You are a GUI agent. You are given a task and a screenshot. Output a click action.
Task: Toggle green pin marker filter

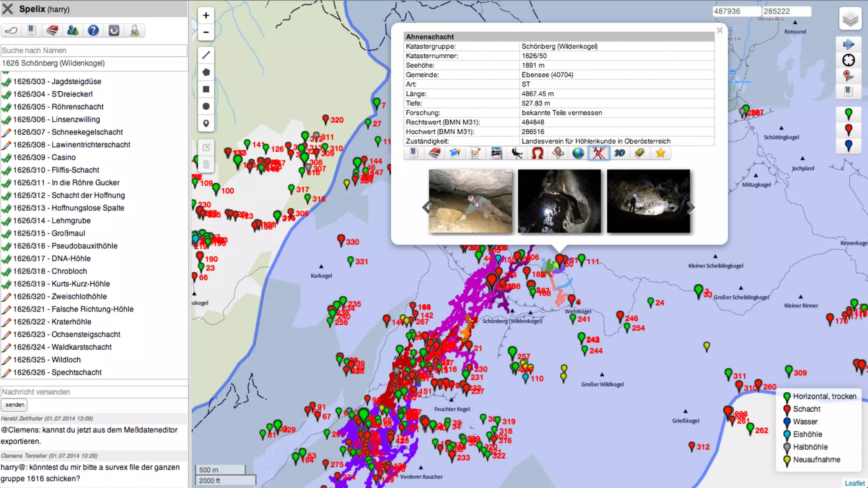849,114
